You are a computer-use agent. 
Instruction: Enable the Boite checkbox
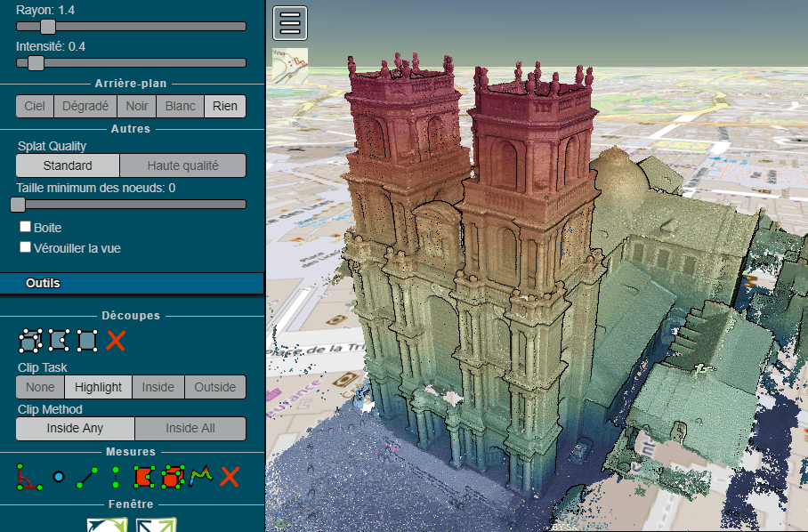(26, 228)
